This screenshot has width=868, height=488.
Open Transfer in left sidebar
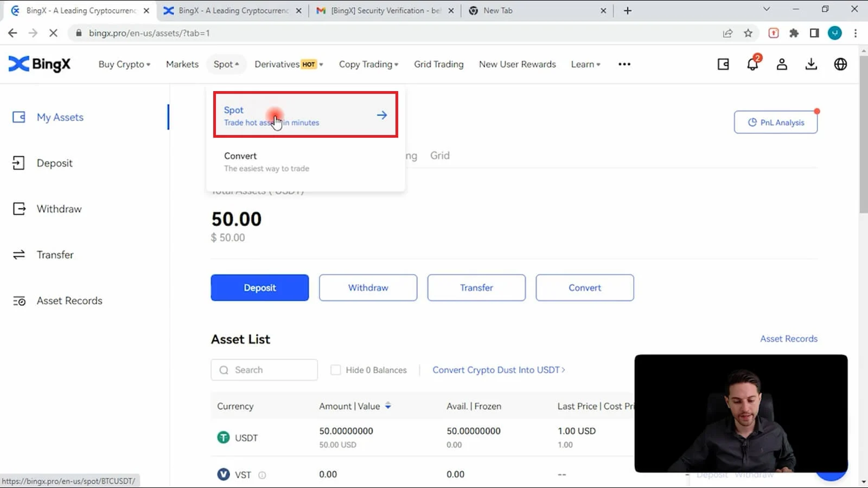point(55,255)
